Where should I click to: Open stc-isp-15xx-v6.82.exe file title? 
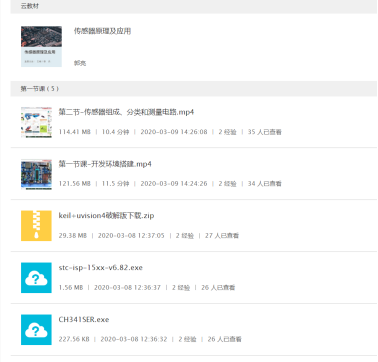point(101,268)
